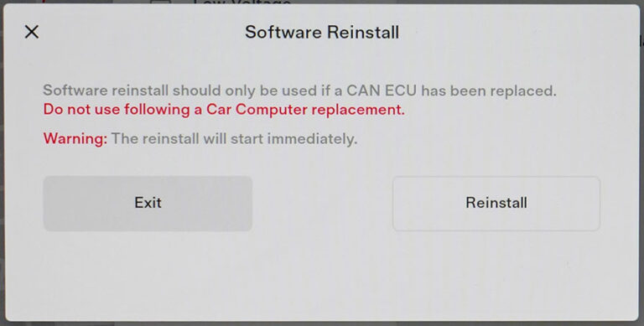Select the red 'Warning:' label
The image size is (644, 326).
75,139
